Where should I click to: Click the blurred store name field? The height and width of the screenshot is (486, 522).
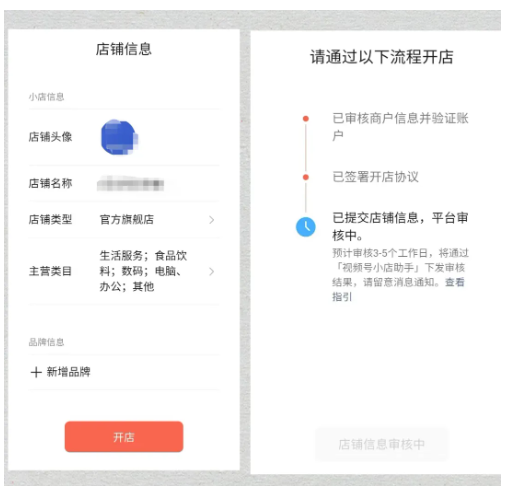pos(130,184)
